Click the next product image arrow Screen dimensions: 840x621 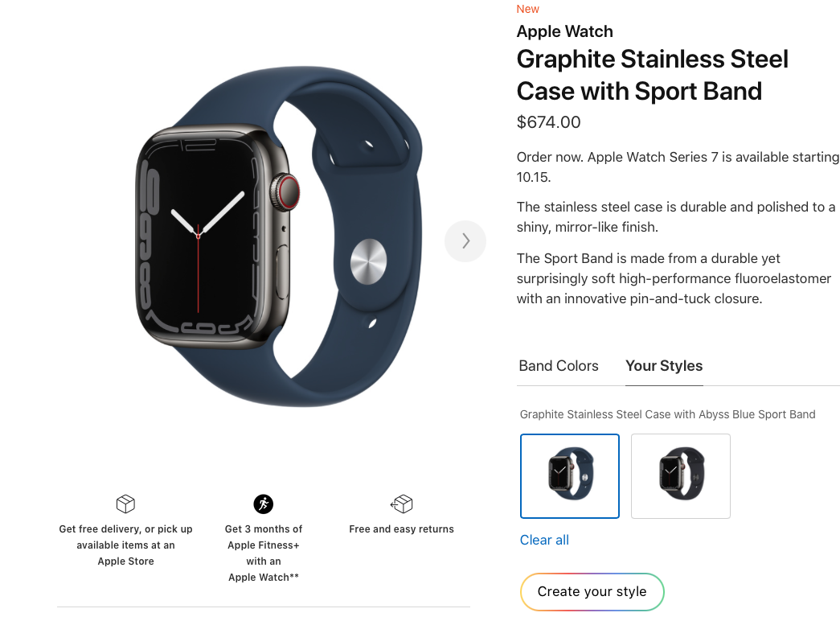point(465,241)
